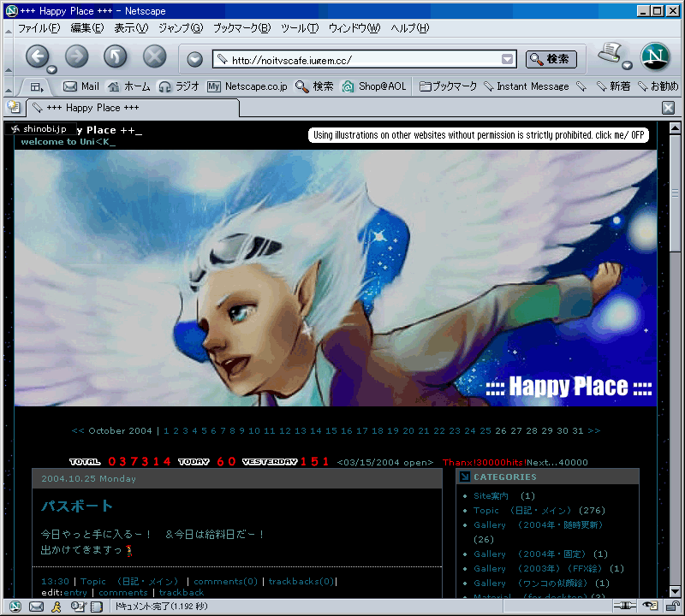
Task: Go to ホーム home in personal toolbar
Action: point(129,86)
